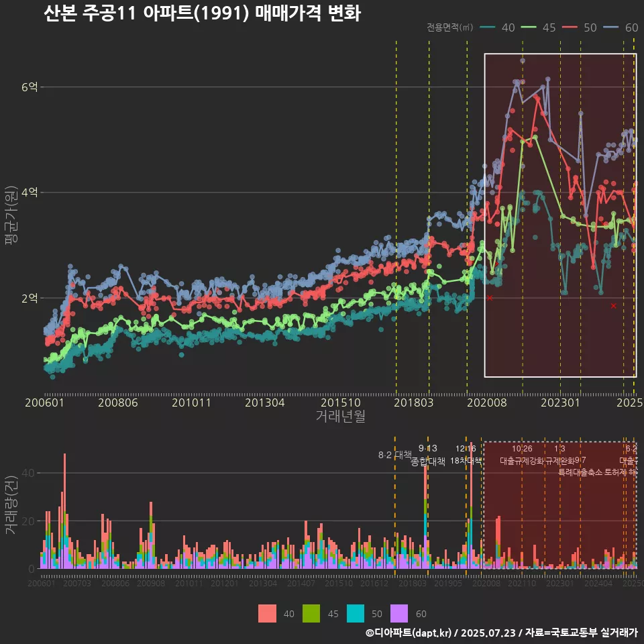Select the cyan 50 swatch in bottom legend
The width and height of the screenshot is (644, 644).
356,614
